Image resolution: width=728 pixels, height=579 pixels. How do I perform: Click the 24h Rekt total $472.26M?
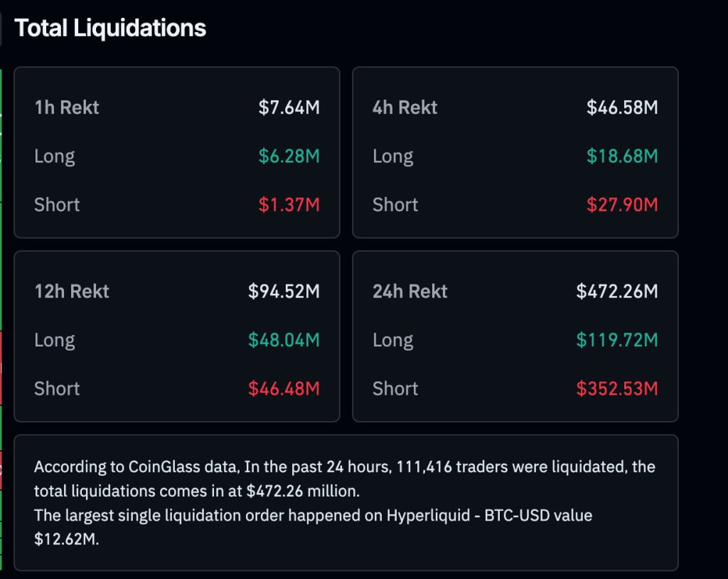coord(617,292)
